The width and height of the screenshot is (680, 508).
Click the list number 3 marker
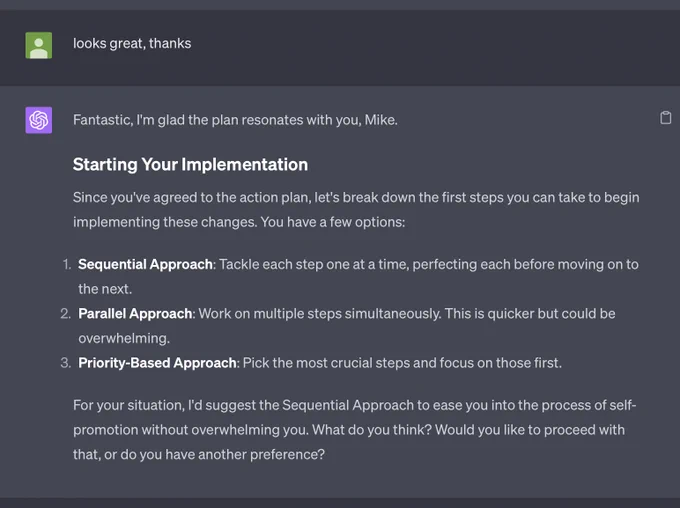click(65, 363)
